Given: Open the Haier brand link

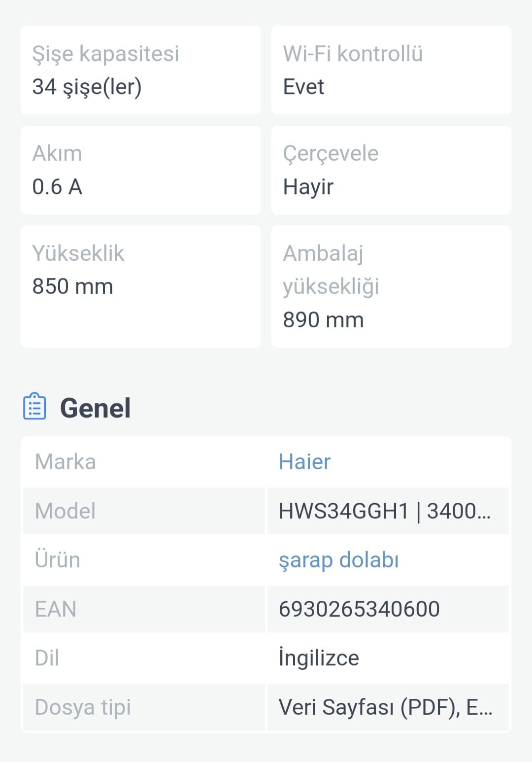Looking at the screenshot, I should [304, 462].
